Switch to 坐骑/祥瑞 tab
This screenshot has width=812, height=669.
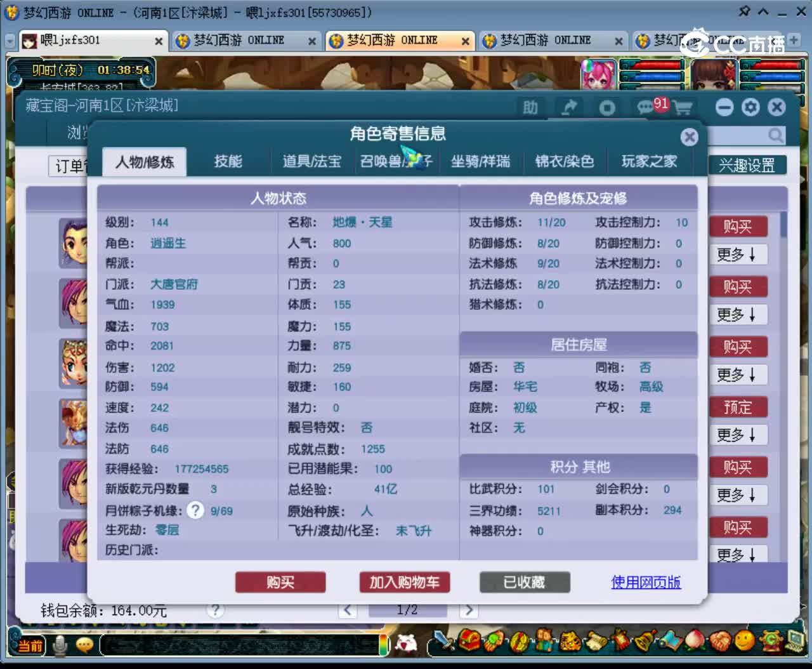pos(480,161)
